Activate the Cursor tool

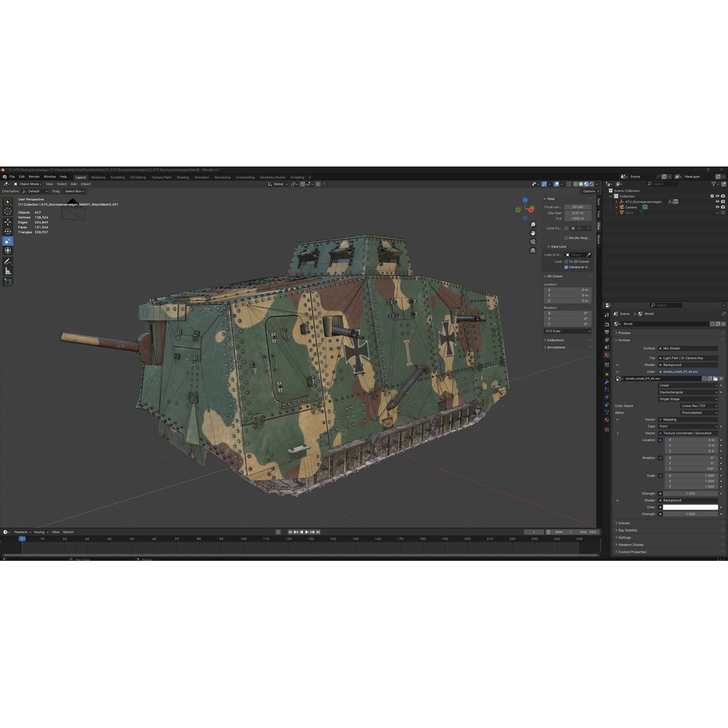[x=7, y=210]
